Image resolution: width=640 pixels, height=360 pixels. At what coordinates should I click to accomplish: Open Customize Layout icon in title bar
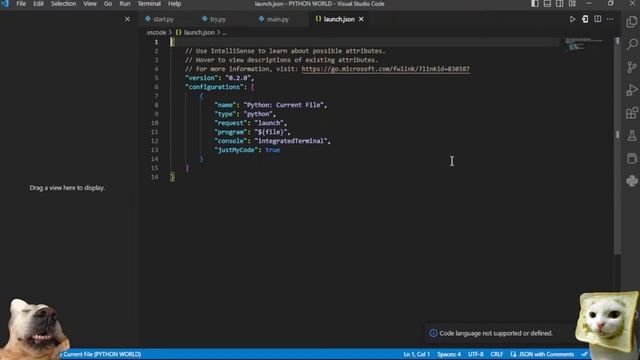572,4
